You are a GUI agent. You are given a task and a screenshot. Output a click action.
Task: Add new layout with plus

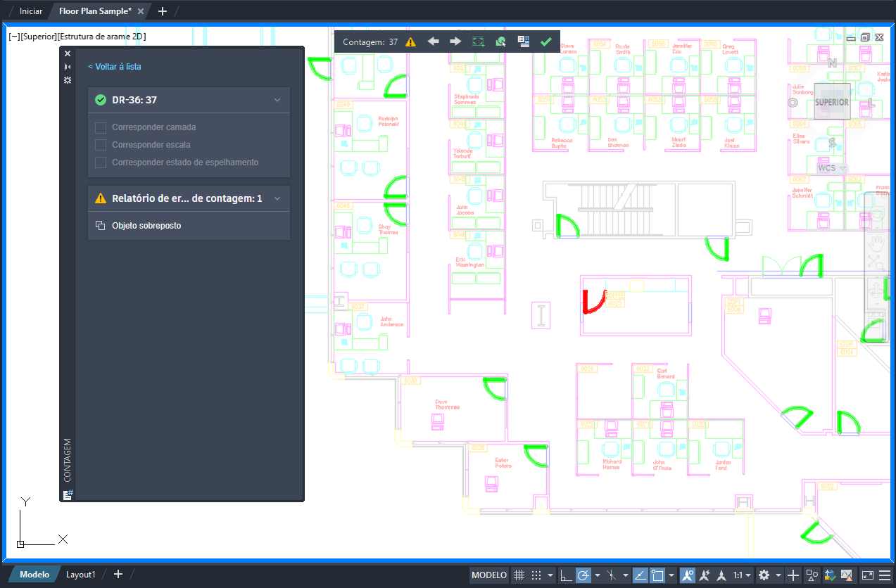pyautogui.click(x=118, y=575)
